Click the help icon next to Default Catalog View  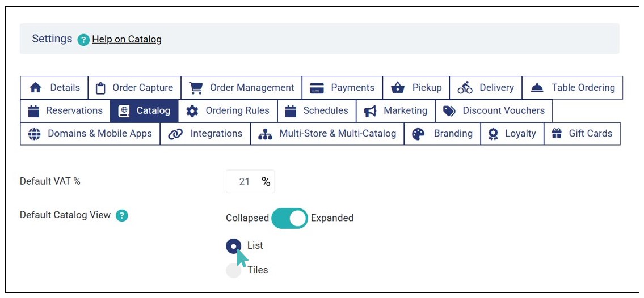pyautogui.click(x=121, y=215)
